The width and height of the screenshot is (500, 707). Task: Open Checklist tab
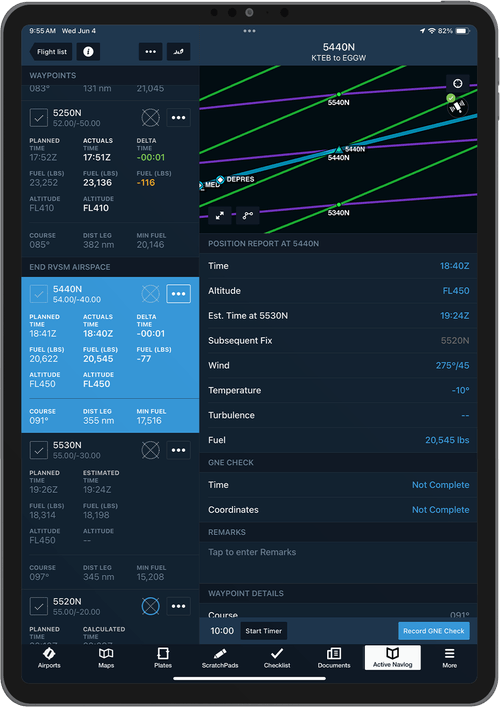coord(277,658)
